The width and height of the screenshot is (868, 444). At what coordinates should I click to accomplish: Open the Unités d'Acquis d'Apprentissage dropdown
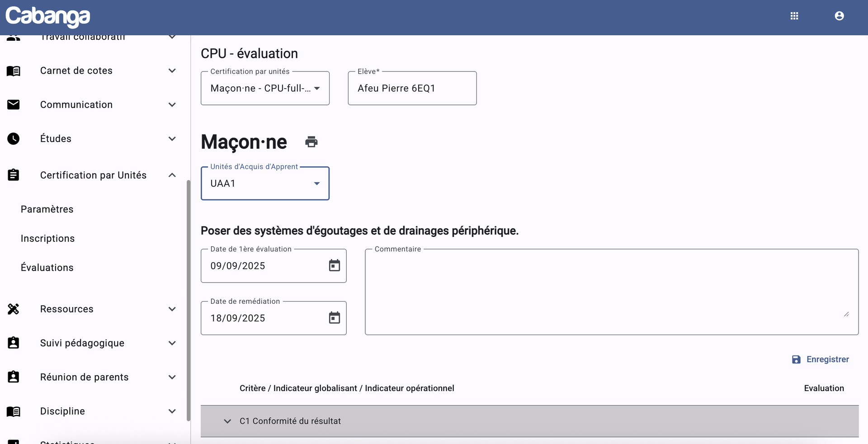pyautogui.click(x=265, y=184)
